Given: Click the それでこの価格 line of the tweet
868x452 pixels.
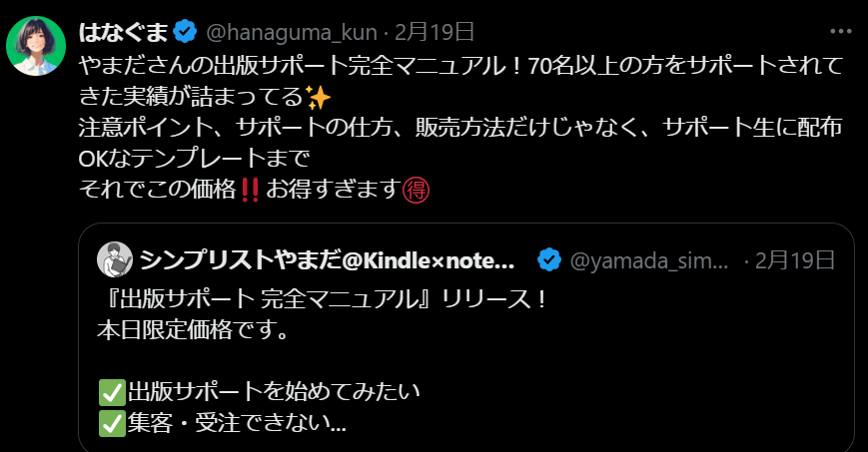Looking at the screenshot, I should (254, 190).
